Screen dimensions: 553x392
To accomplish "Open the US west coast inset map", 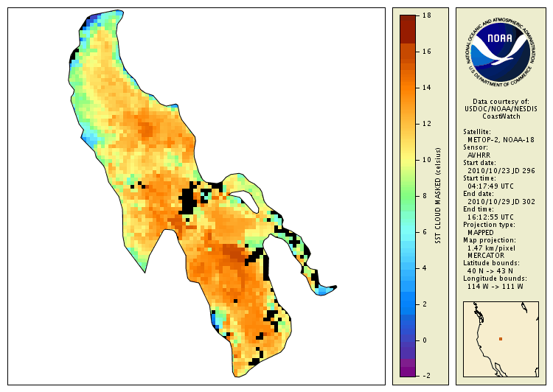I will (501, 339).
